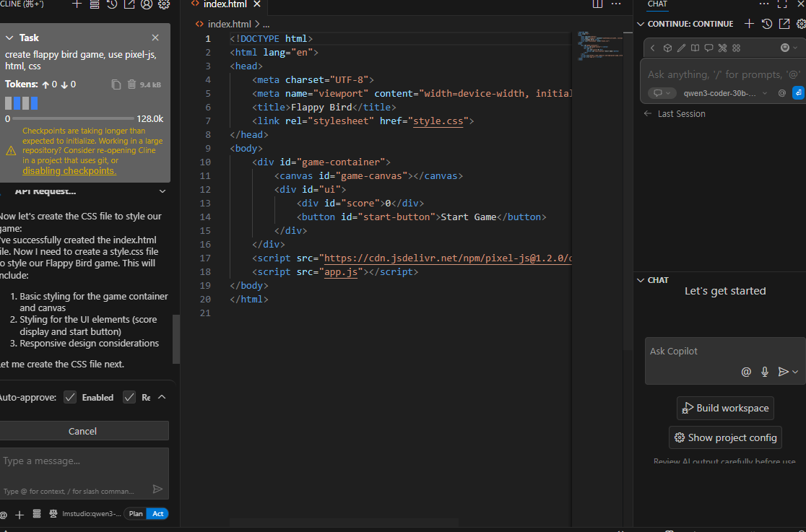Focus the Ask anything Continue input
This screenshot has width=806, height=532.
(724, 74)
